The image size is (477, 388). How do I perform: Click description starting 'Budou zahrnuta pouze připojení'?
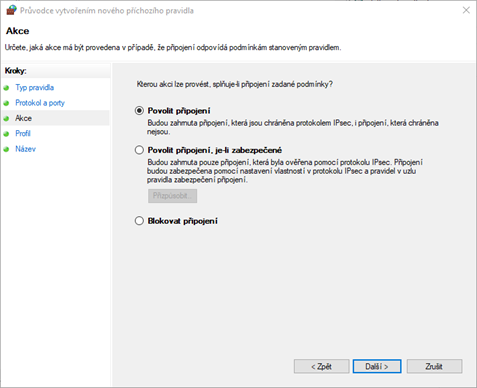[285, 171]
